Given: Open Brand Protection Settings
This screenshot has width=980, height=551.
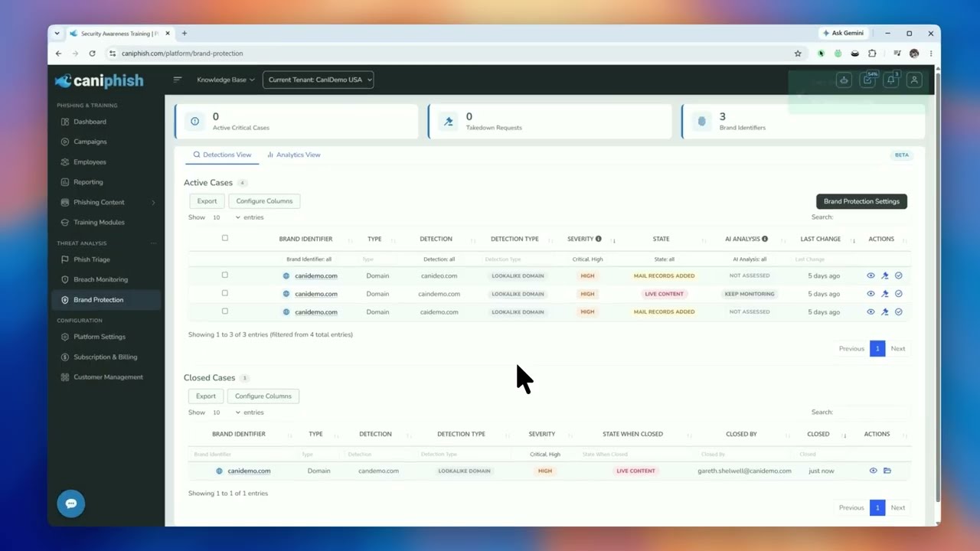Looking at the screenshot, I should coord(861,201).
